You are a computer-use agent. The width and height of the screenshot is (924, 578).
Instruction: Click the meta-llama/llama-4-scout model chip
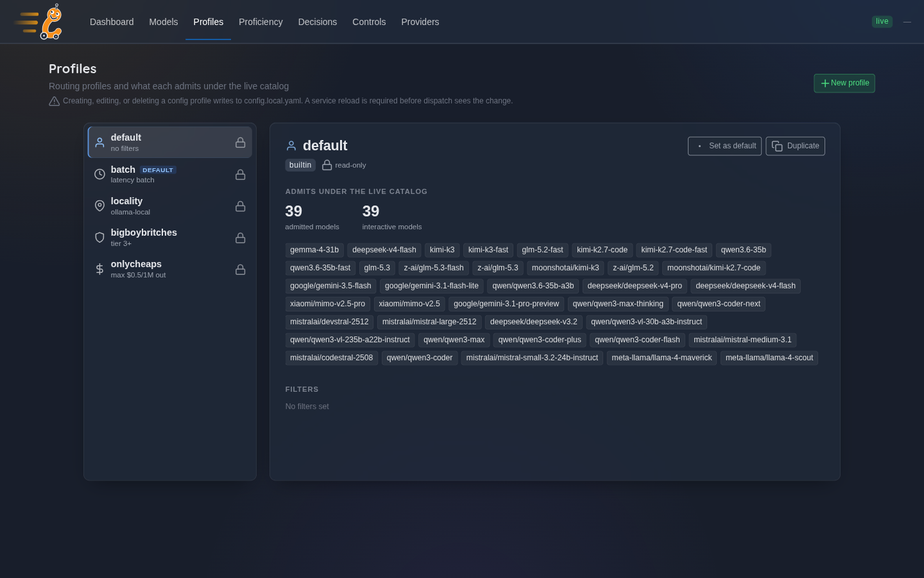click(769, 358)
